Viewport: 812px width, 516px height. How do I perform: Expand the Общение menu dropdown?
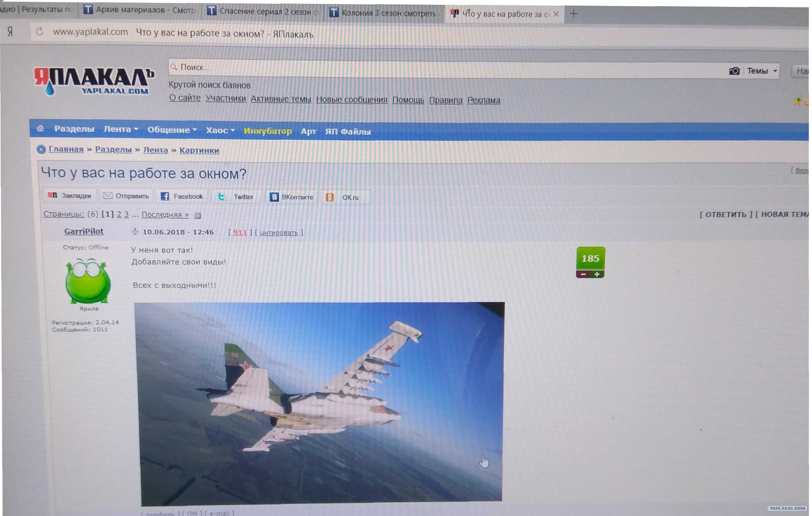(172, 130)
